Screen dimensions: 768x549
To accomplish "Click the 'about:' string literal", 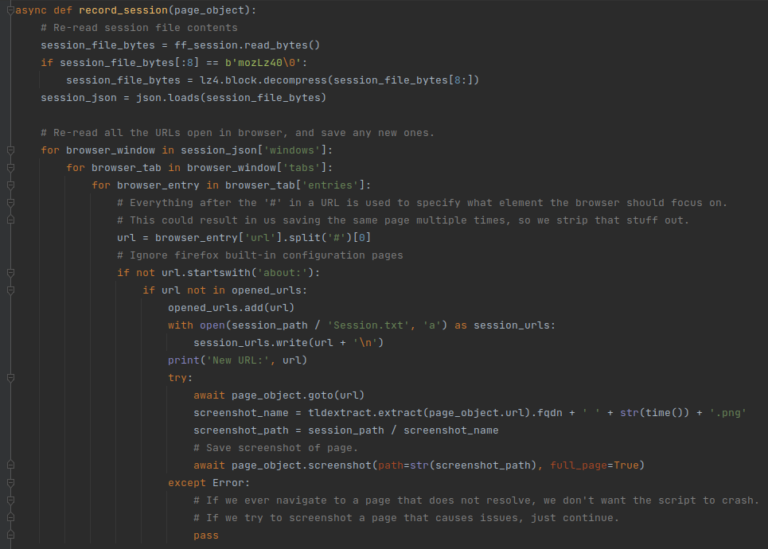I will coord(283,273).
